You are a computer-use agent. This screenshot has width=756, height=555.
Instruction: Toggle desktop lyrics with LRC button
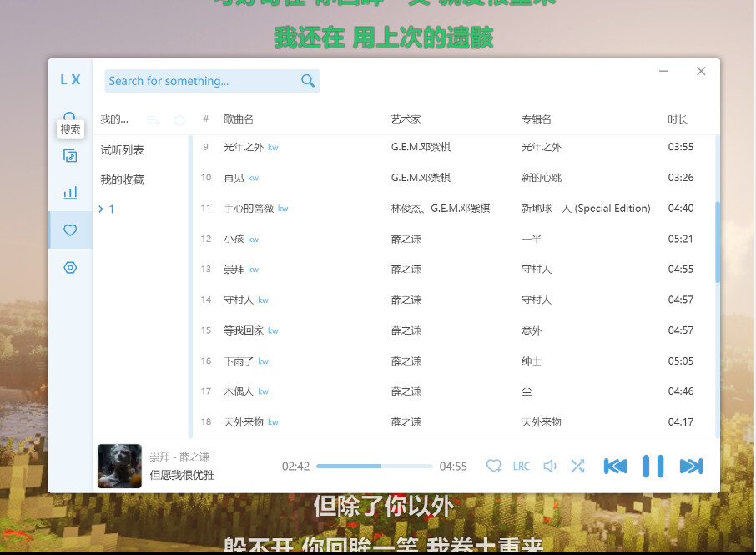coord(522,467)
